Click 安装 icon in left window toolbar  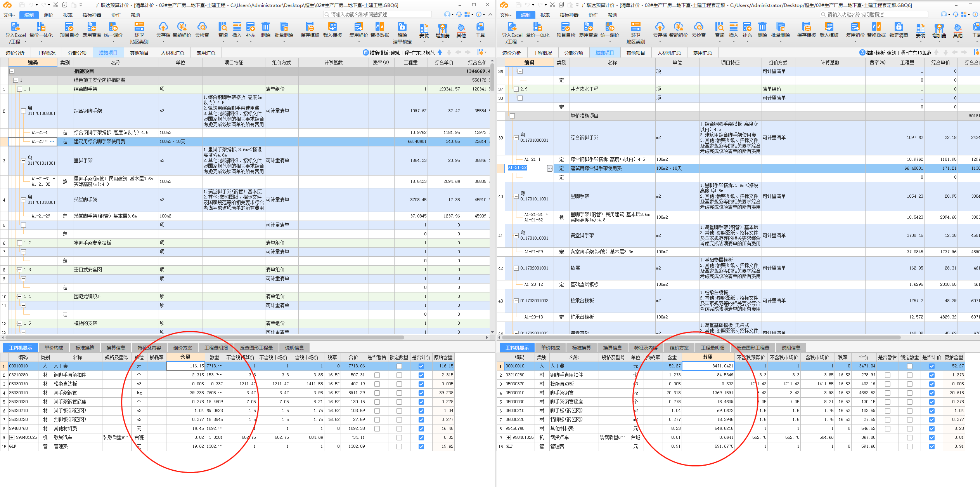pos(424,28)
